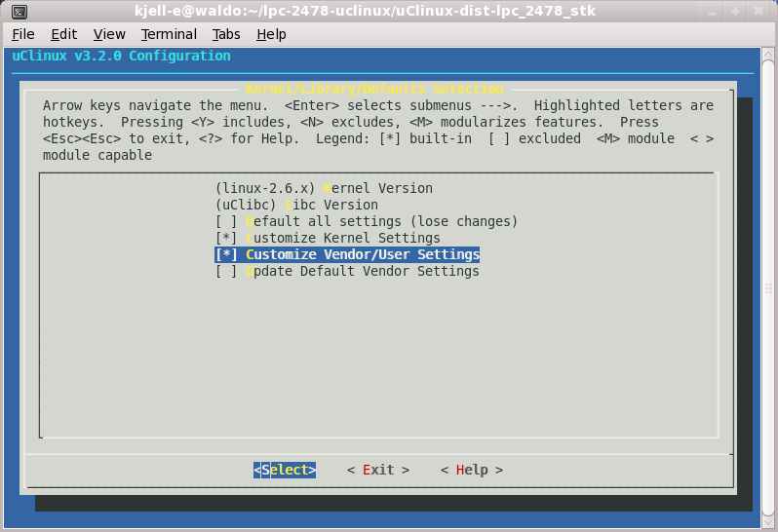Click the < Help > button at bottom
The height and width of the screenshot is (532, 778).
[471, 470]
